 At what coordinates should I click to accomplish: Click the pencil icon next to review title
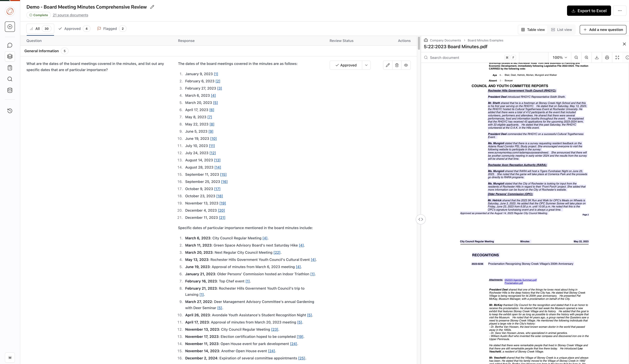tap(152, 7)
